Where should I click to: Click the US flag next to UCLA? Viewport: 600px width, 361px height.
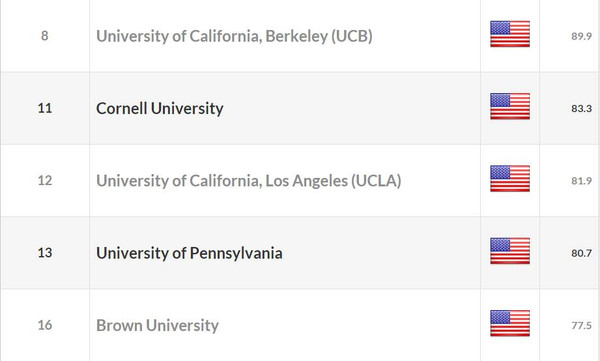pyautogui.click(x=510, y=179)
